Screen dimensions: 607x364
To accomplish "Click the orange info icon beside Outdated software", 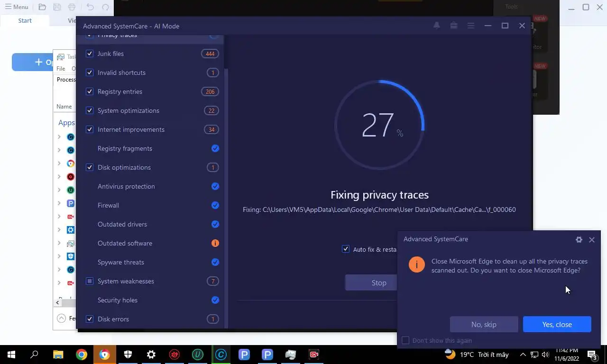I will [x=215, y=243].
